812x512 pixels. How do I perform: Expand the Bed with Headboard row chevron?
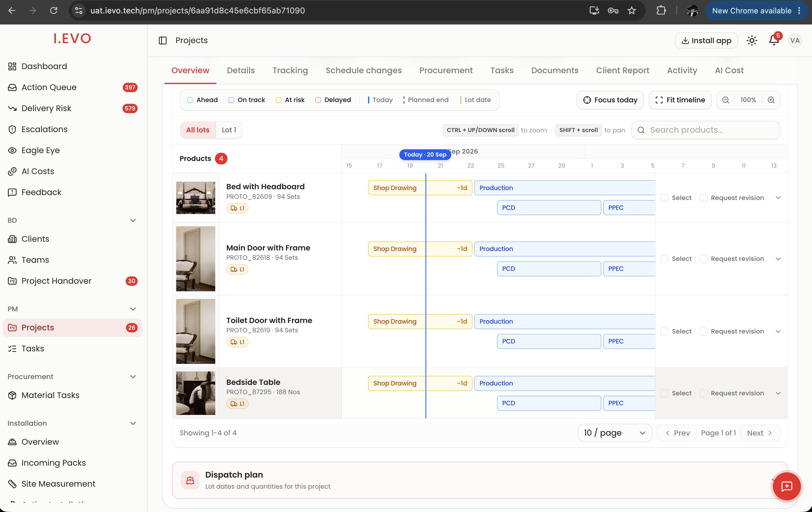point(778,198)
